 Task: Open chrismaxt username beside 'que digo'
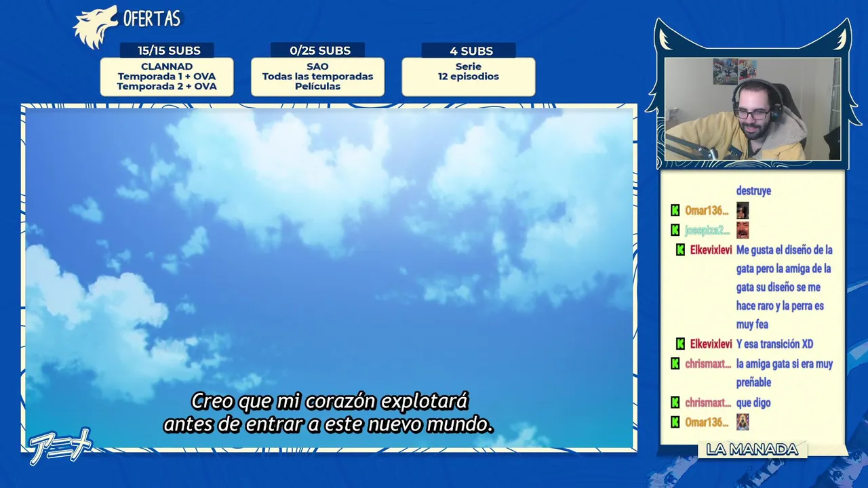click(x=707, y=403)
